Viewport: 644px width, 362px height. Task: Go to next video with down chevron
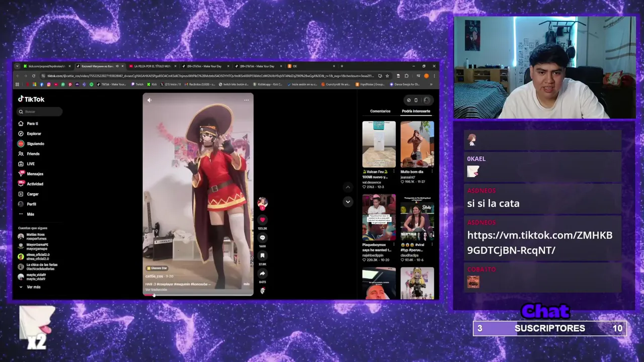(348, 202)
